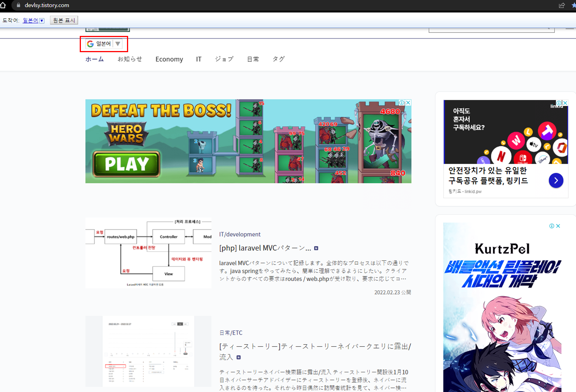Click the share icon in the address bar
The width and height of the screenshot is (576, 392).
(x=562, y=5)
